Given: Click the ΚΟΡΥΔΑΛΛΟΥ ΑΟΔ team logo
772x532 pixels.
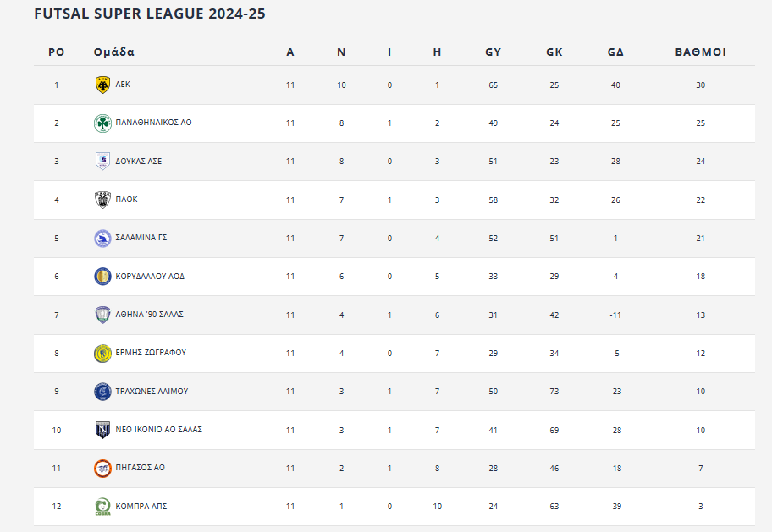Looking at the screenshot, I should tap(102, 277).
